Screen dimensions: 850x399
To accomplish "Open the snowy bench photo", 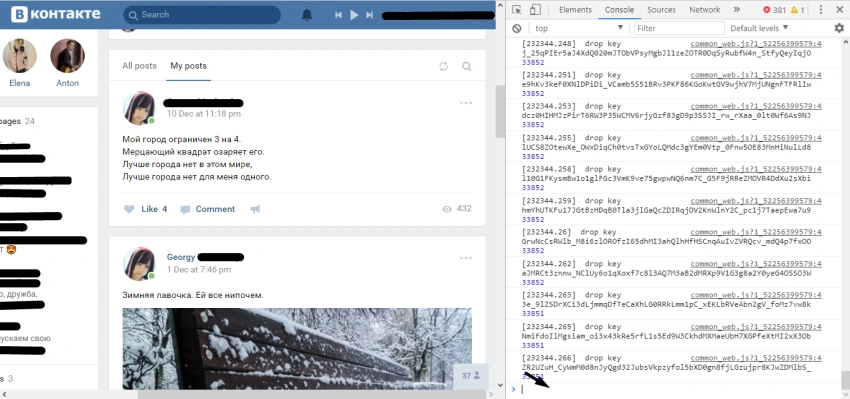I will click(x=297, y=349).
